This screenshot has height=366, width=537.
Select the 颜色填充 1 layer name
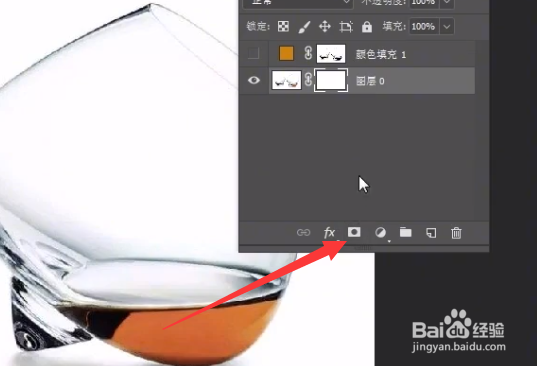381,54
